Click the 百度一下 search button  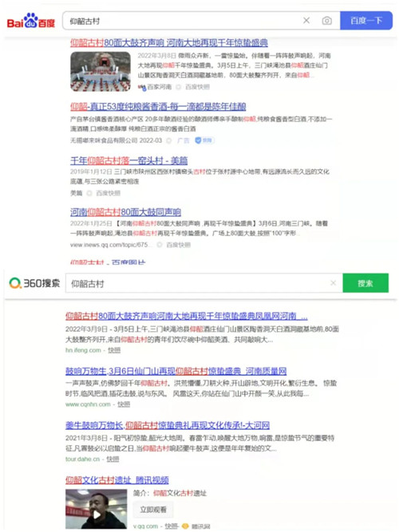click(x=366, y=21)
